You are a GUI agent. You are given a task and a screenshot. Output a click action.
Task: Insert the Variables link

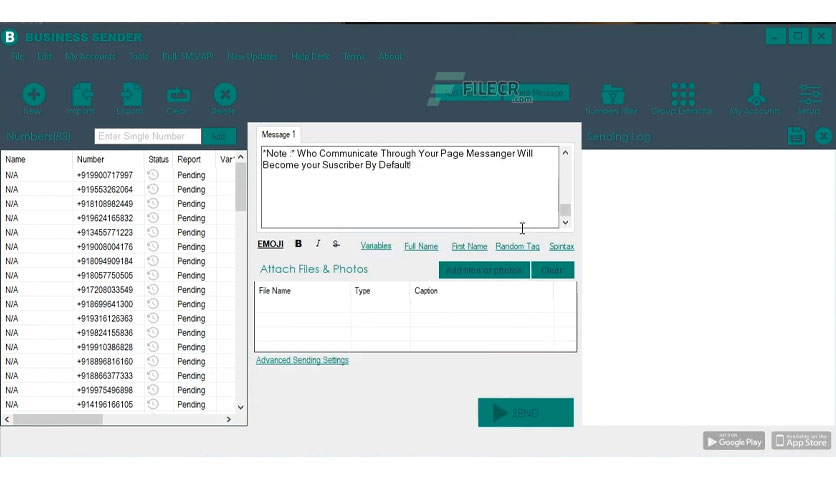click(376, 246)
